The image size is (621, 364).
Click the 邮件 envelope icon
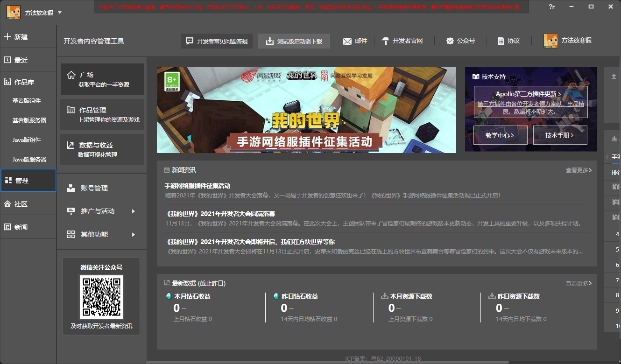click(x=347, y=41)
